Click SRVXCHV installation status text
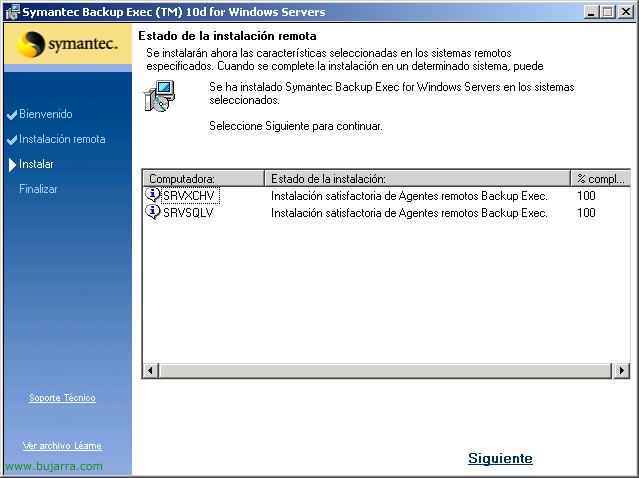 (x=409, y=196)
